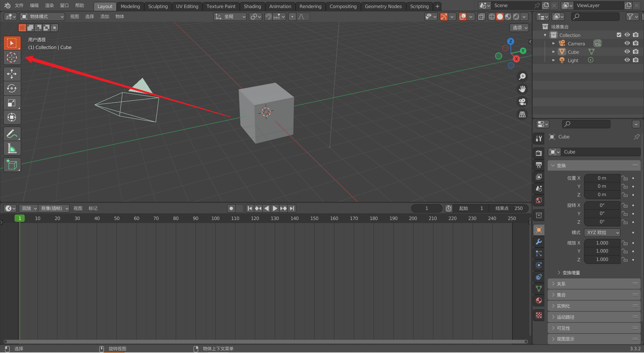The height and width of the screenshot is (353, 644).
Task: Hide the Light object in outliner
Action: coord(627,60)
